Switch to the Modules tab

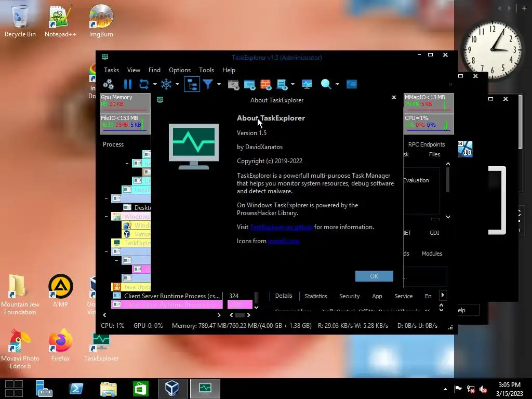[x=432, y=254]
